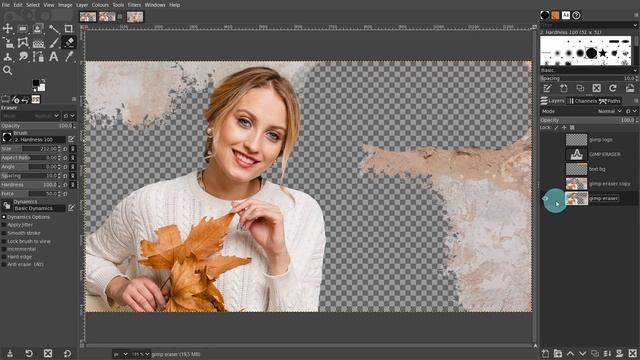Select the Paintbrush tool

click(x=54, y=42)
